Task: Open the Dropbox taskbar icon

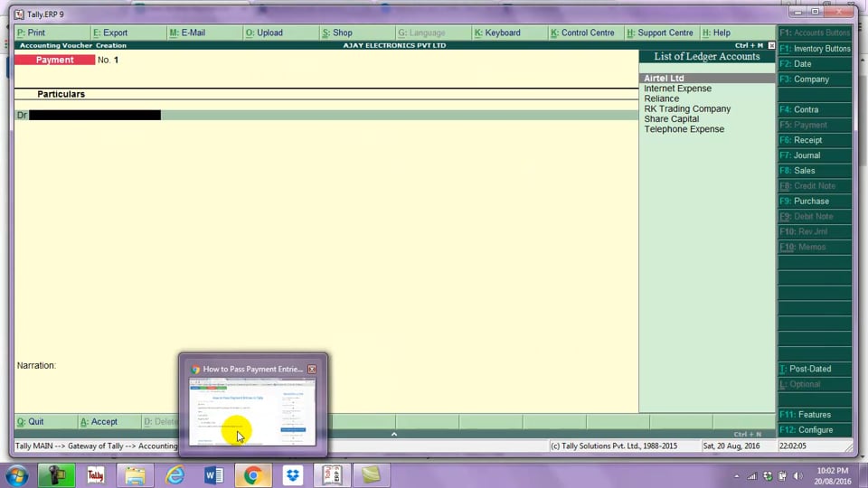Action: tap(293, 475)
